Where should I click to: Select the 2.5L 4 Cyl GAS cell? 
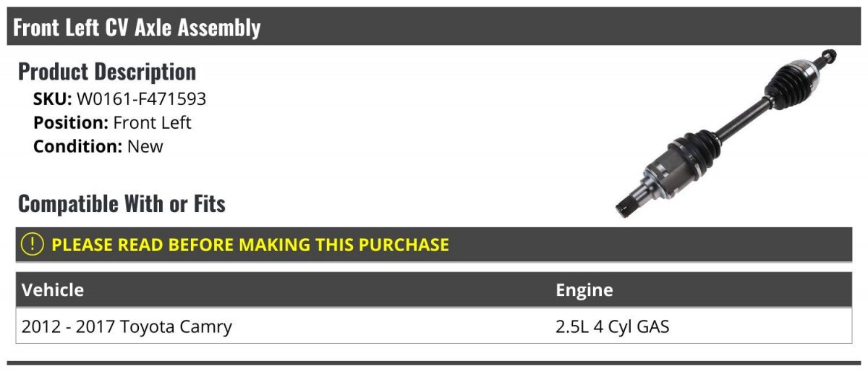pos(613,326)
